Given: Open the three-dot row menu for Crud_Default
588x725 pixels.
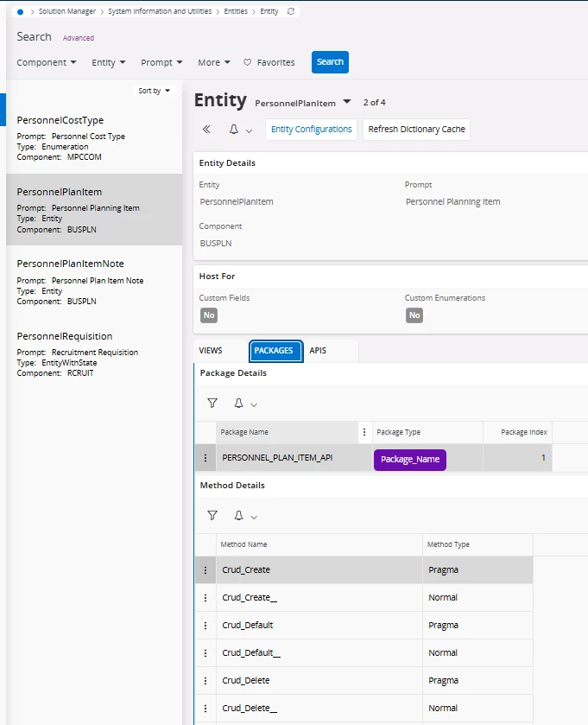Looking at the screenshot, I should (x=205, y=626).
